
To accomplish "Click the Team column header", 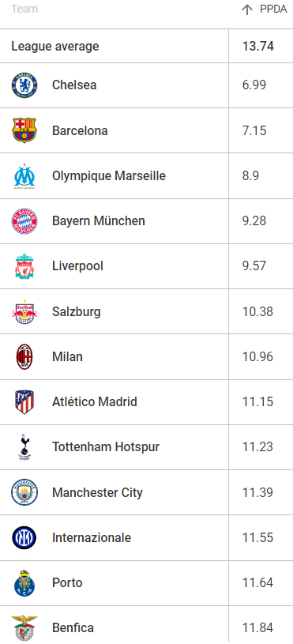I will (25, 9).
